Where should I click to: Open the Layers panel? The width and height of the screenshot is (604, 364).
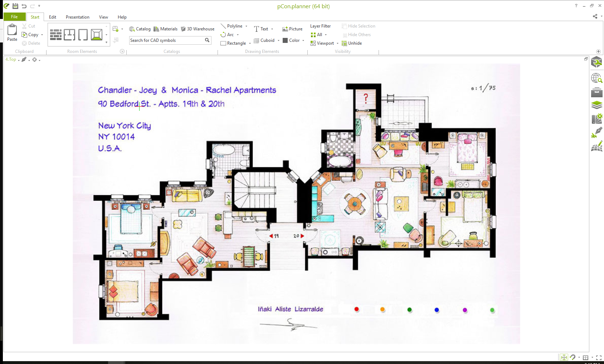tap(596, 105)
